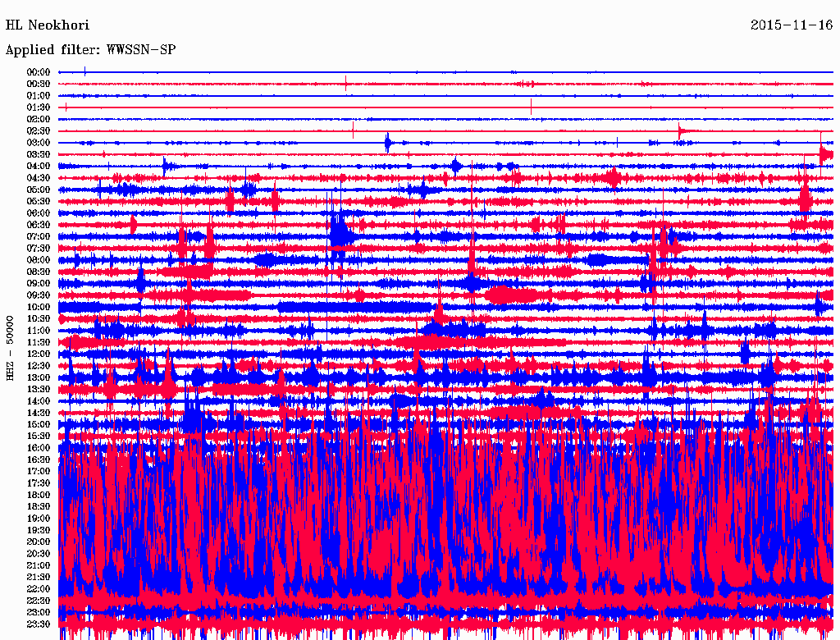
Task: Select the 20:00 time label
Action: (x=39, y=542)
